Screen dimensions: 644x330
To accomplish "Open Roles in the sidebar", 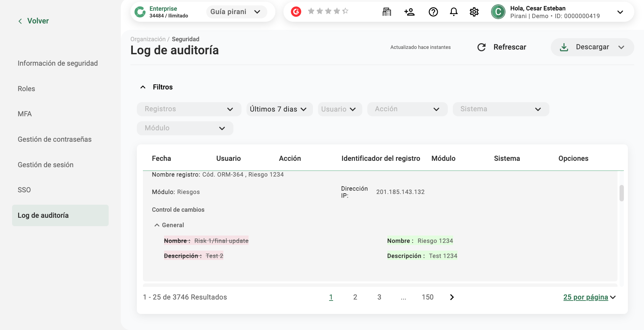I will (26, 89).
